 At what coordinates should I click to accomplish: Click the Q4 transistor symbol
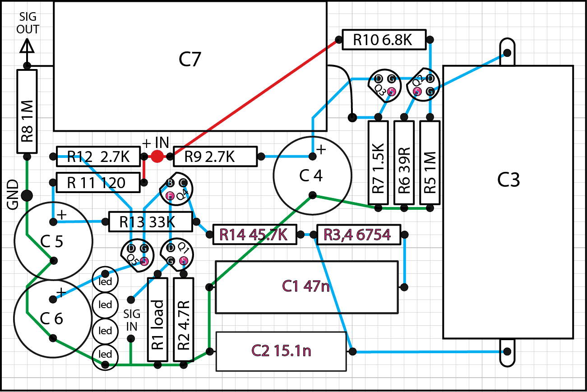(x=176, y=189)
